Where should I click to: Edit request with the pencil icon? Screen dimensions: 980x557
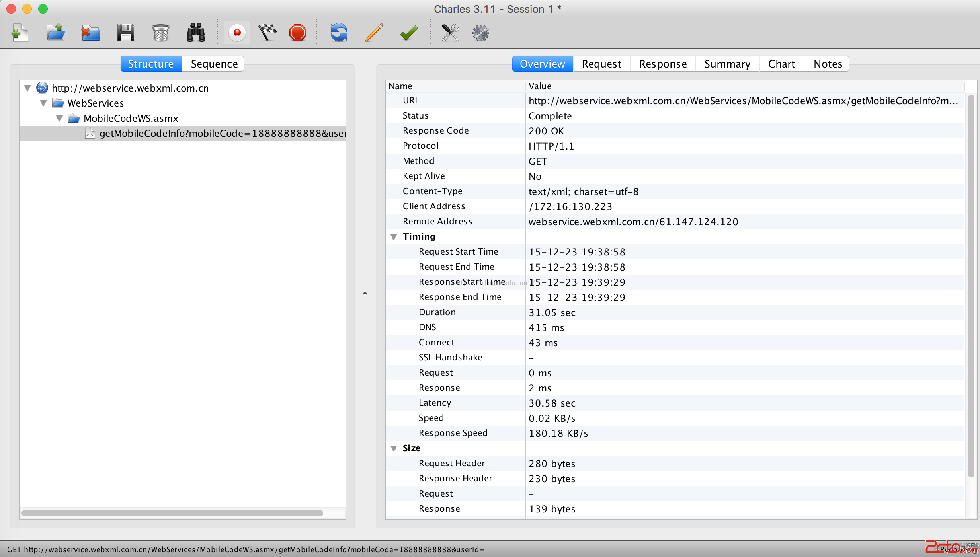click(x=374, y=33)
